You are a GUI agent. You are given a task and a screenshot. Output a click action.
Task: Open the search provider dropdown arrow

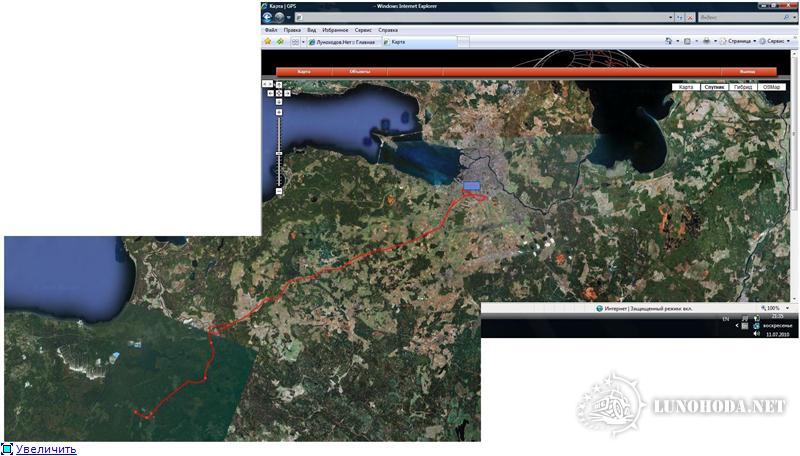point(793,17)
